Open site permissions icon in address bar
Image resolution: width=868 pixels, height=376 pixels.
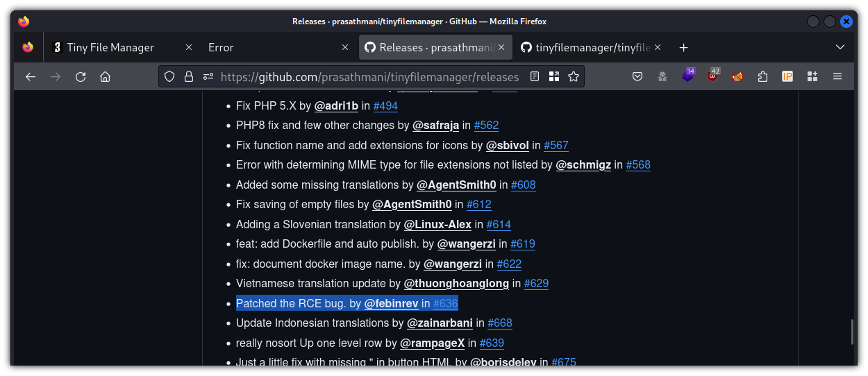(x=208, y=76)
